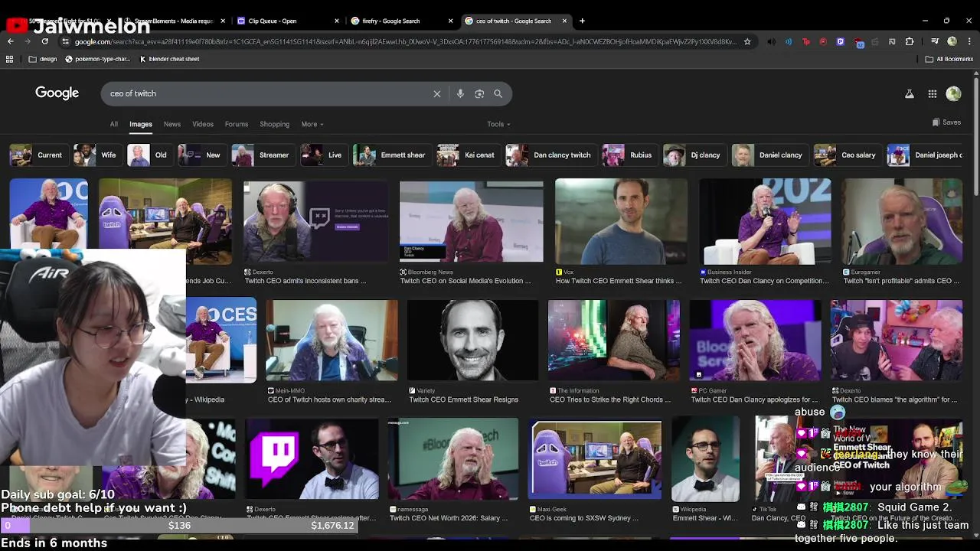This screenshot has width=980, height=551.
Task: Click the Google search input field
Action: point(268,93)
